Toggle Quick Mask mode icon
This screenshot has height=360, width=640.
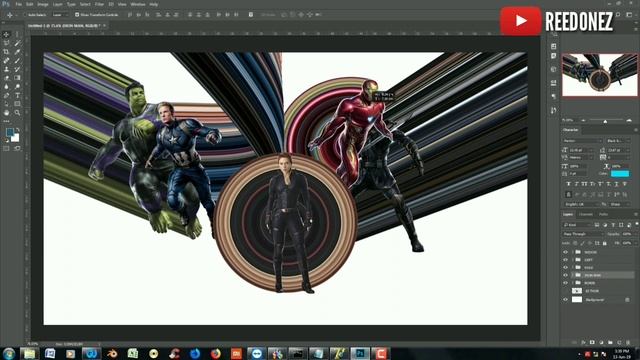click(x=6, y=148)
